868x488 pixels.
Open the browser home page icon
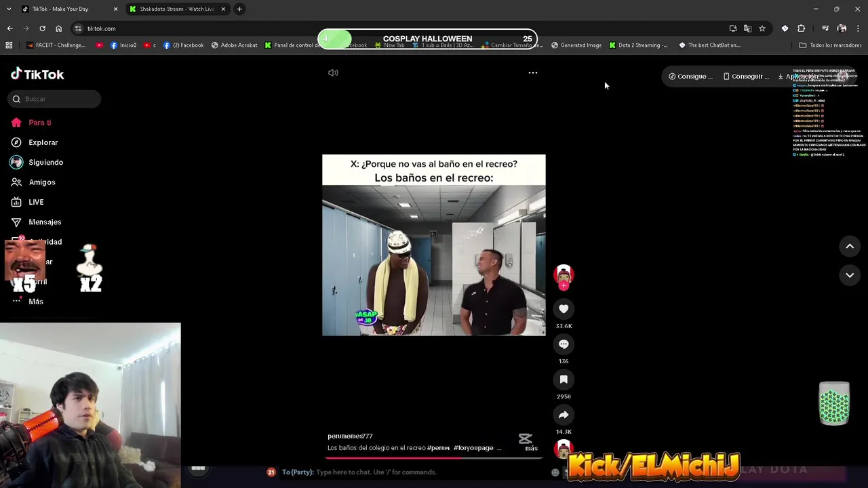58,28
